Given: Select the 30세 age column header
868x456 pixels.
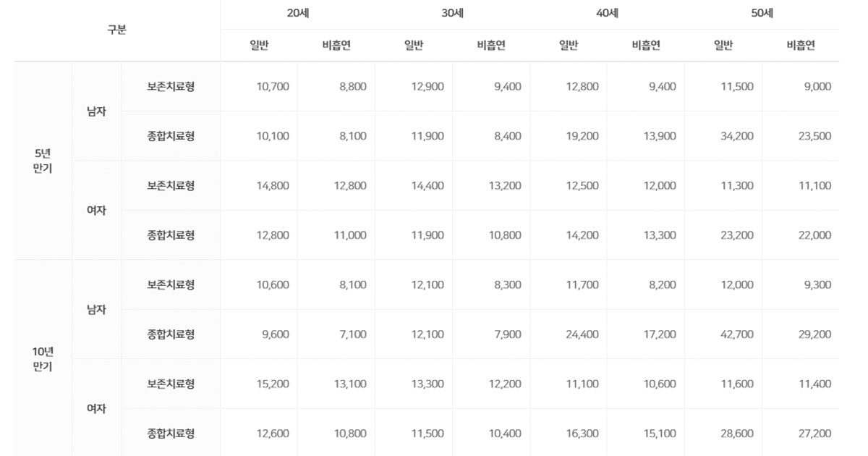Looking at the screenshot, I should click(x=452, y=14).
